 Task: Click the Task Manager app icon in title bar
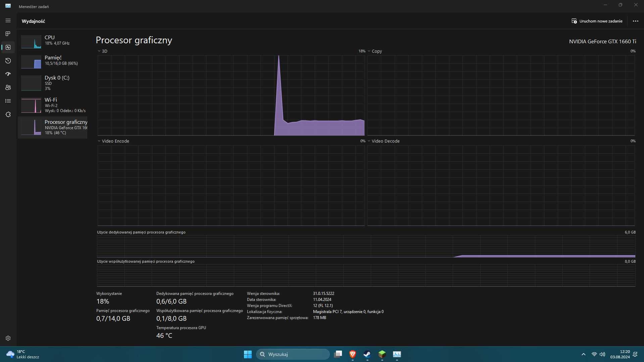click(x=8, y=6)
